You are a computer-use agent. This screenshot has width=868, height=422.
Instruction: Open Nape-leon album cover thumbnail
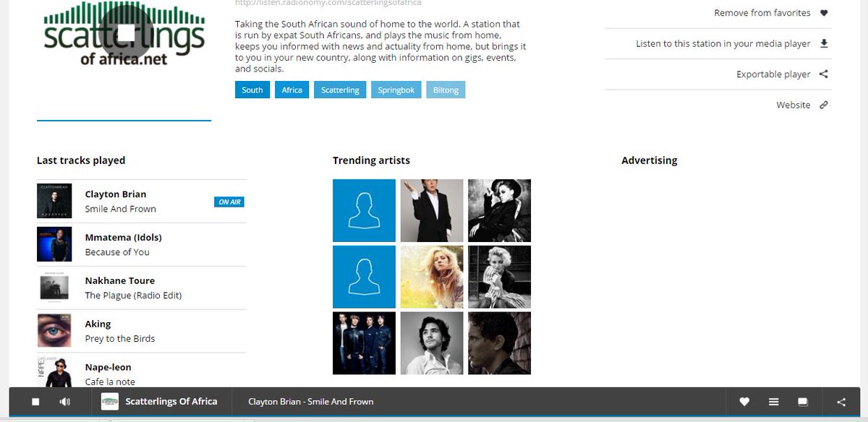54,373
